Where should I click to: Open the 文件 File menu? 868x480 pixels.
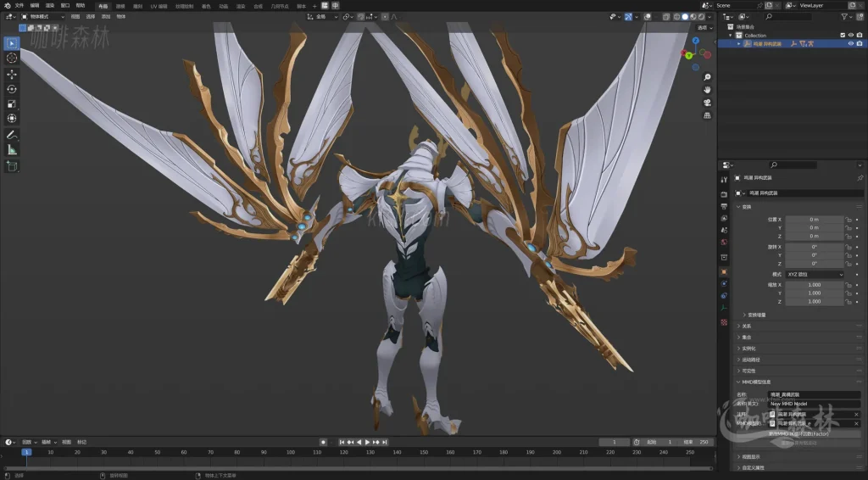coord(19,6)
